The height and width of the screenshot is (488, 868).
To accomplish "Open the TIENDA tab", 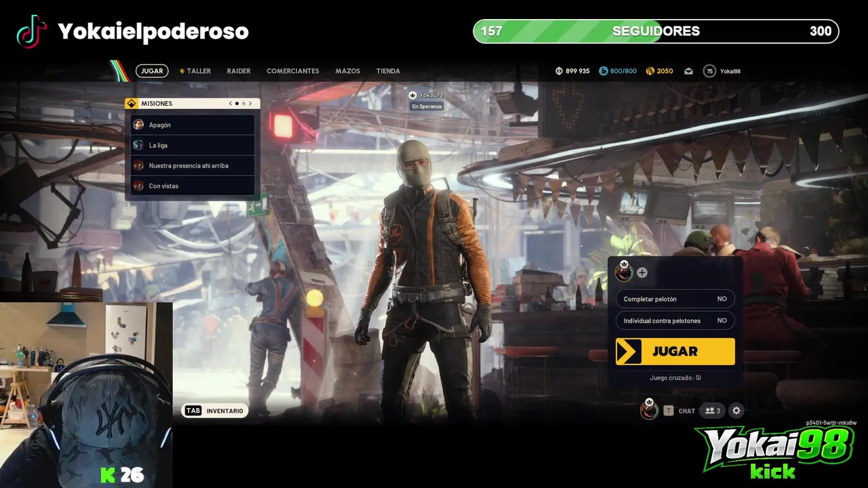I will pyautogui.click(x=389, y=70).
